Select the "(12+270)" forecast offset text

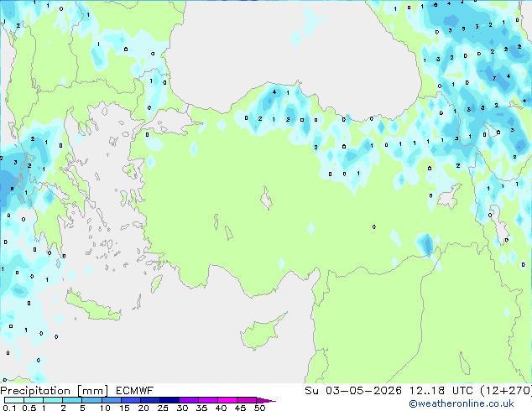(506, 391)
